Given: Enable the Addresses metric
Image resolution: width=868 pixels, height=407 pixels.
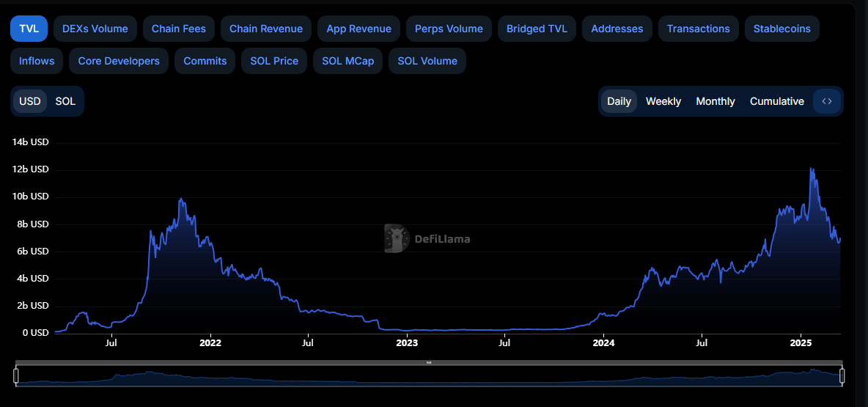Looking at the screenshot, I should 617,29.
